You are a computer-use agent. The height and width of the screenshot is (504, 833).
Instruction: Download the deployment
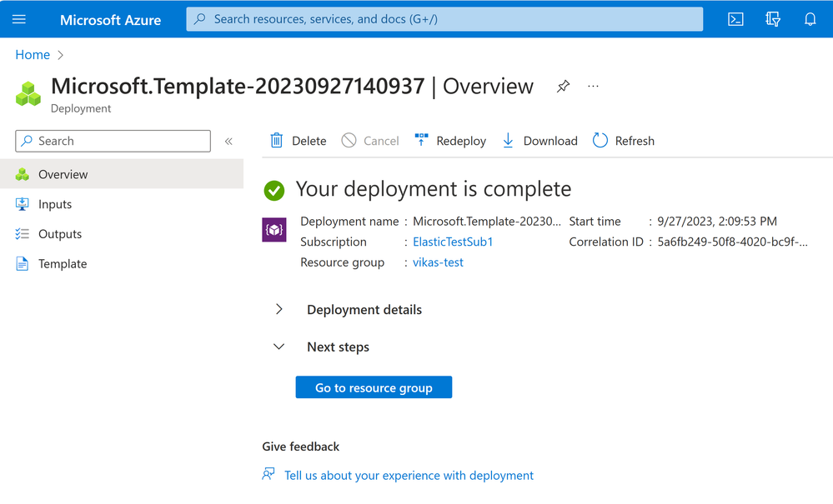click(x=539, y=141)
